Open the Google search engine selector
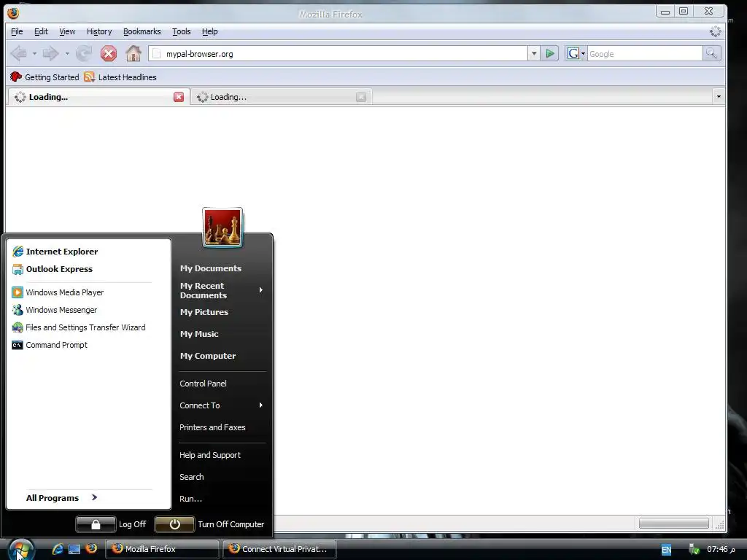 pyautogui.click(x=576, y=53)
